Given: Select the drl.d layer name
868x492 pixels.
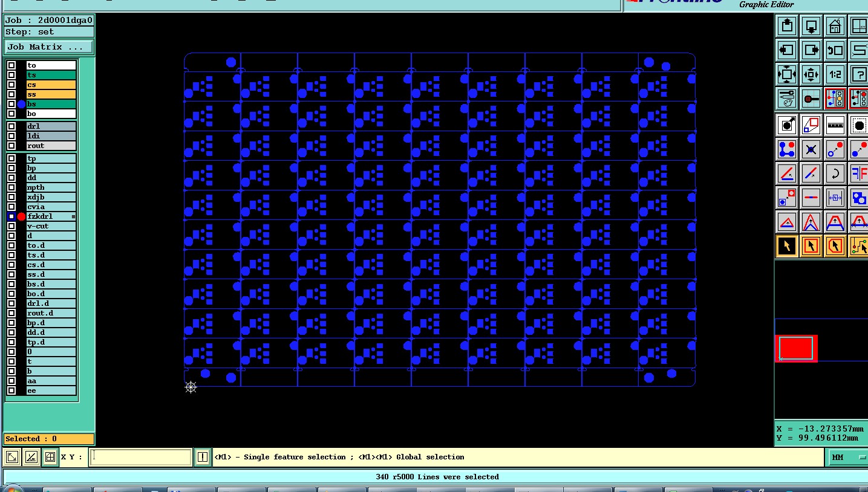Looking at the screenshot, I should click(x=51, y=303).
